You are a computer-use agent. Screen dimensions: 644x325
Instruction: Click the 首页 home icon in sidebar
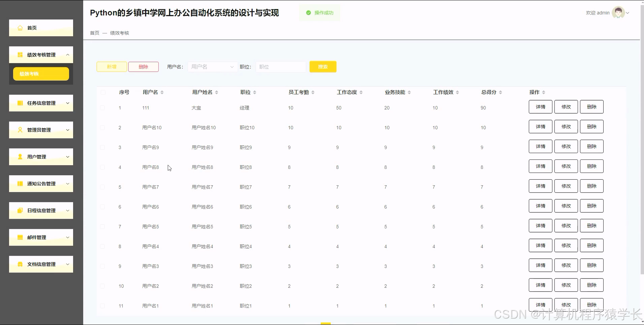(20, 28)
